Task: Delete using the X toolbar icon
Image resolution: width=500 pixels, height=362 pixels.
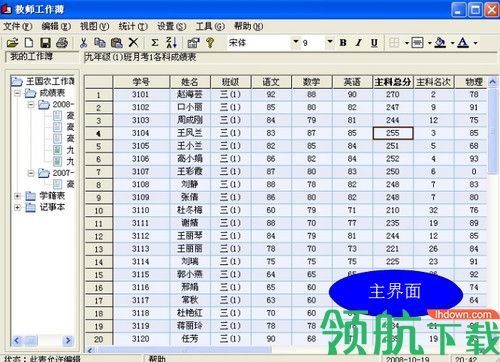Action: [x=133, y=42]
